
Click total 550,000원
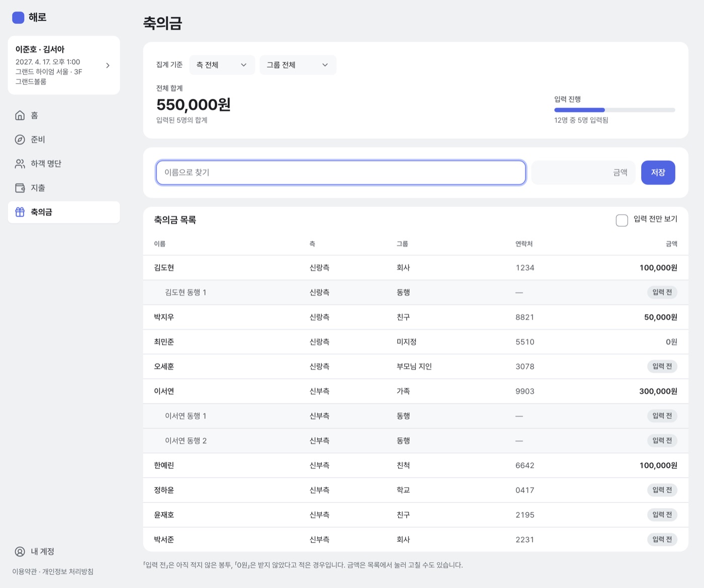point(194,105)
